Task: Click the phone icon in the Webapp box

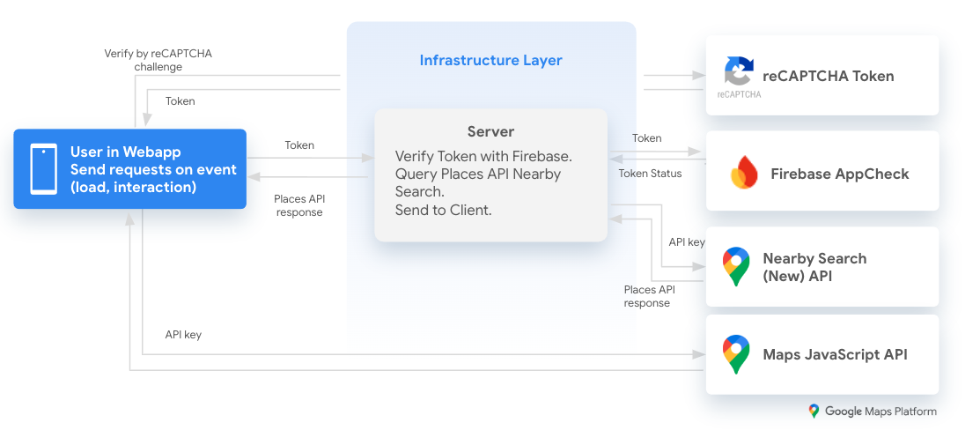Action: tap(43, 169)
